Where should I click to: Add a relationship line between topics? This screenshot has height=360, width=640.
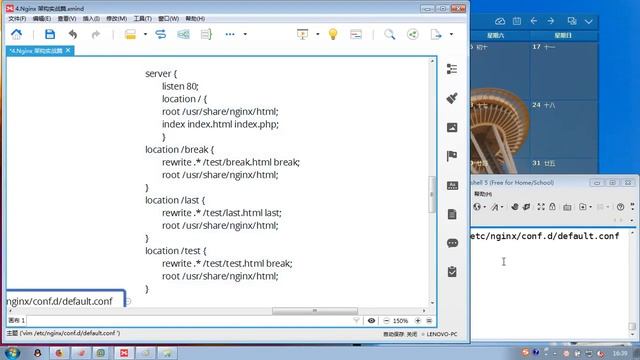pos(161,34)
